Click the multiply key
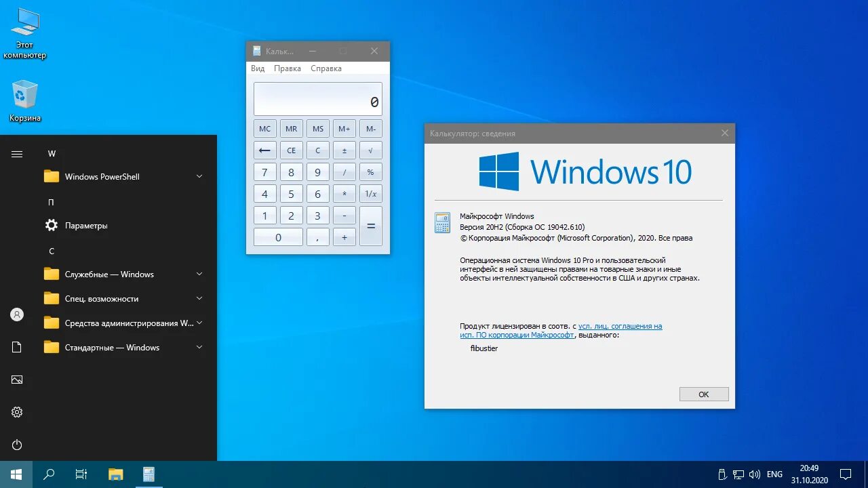868x488 pixels. point(344,194)
